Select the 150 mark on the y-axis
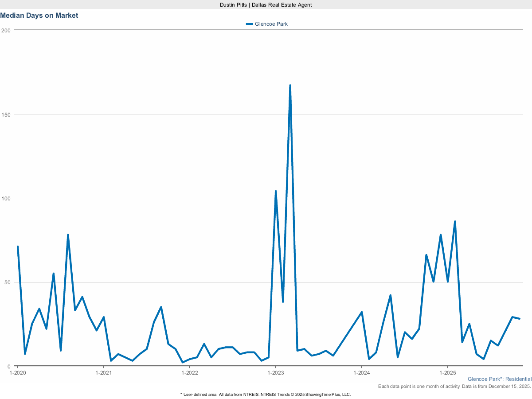The width and height of the screenshot is (532, 399). [6, 114]
